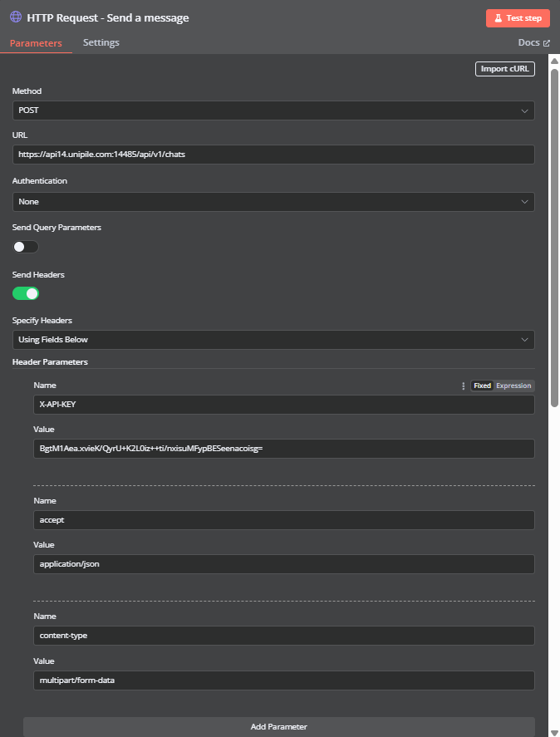Select Fixed mode for header name

pos(482,386)
